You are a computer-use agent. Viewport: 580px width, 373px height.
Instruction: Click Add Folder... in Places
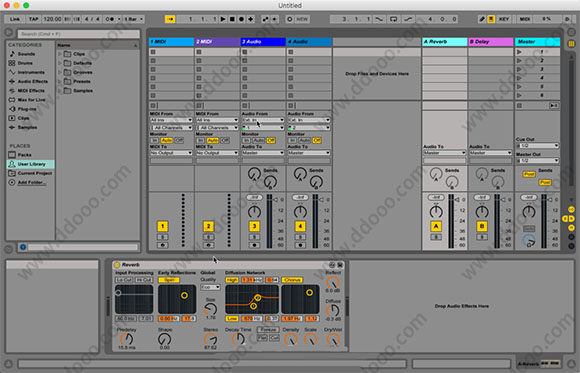coord(31,182)
